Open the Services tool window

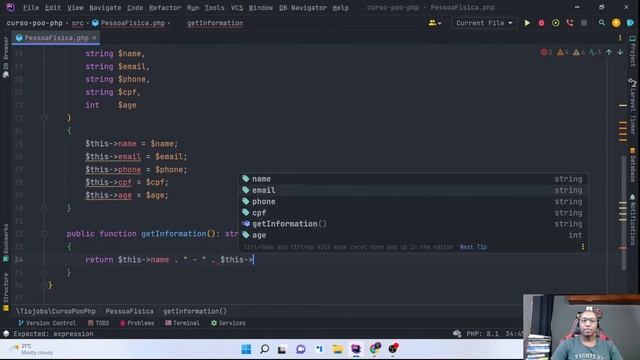point(228,323)
